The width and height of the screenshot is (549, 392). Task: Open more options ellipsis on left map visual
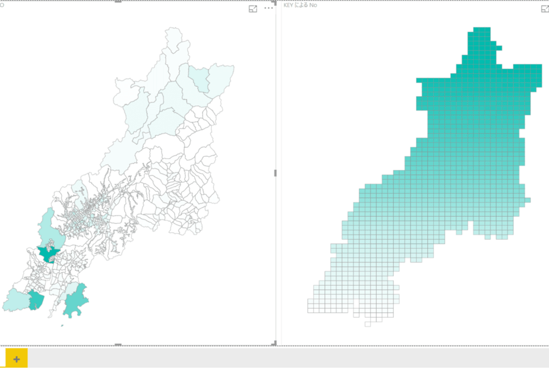(x=269, y=8)
